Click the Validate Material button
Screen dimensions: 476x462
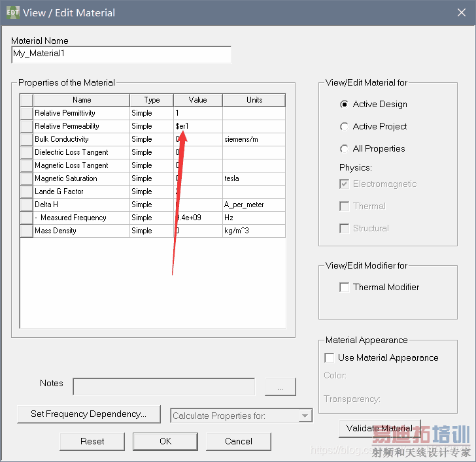click(379, 428)
